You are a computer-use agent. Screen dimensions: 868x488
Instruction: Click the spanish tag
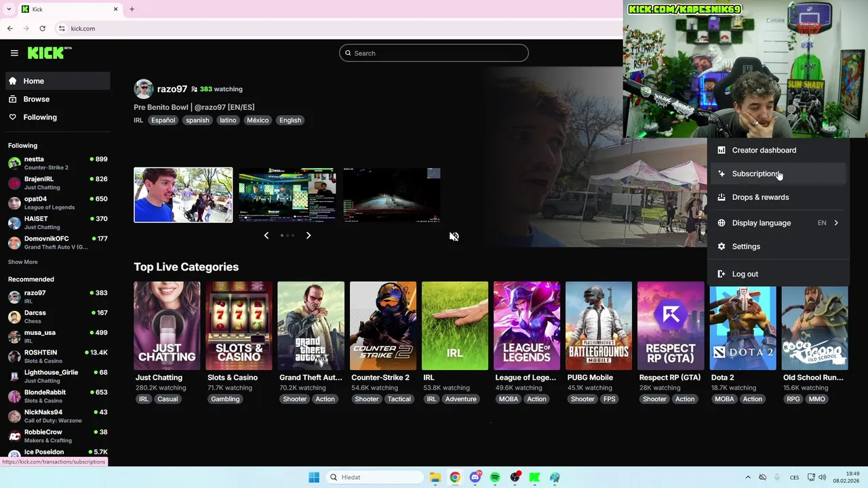(197, 120)
